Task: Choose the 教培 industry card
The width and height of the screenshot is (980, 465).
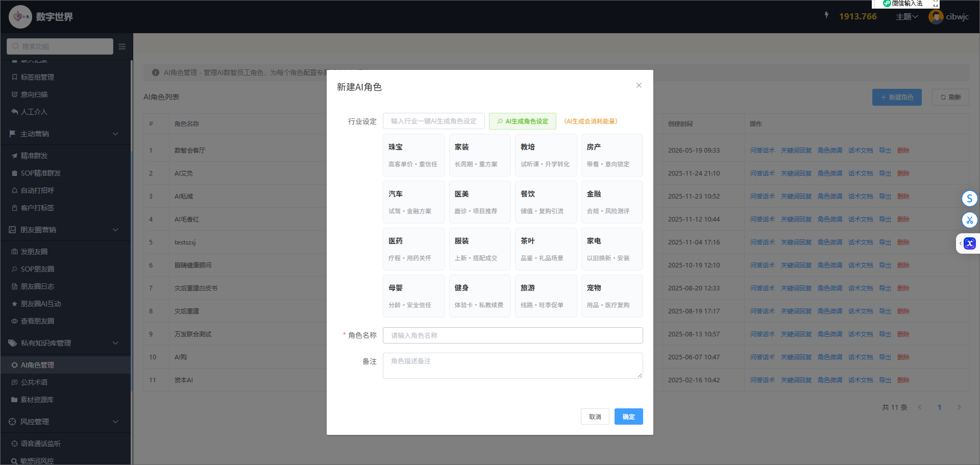Action: click(546, 155)
